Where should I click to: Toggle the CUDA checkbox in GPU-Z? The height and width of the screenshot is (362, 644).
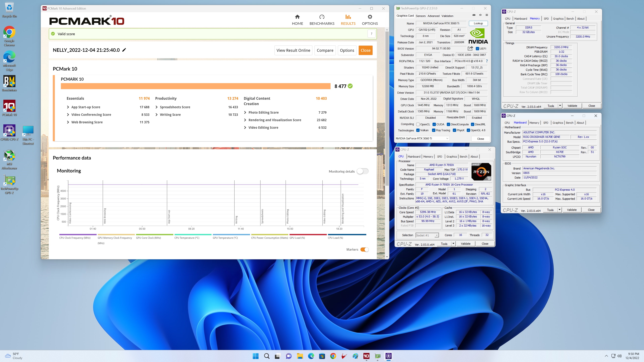tap(434, 124)
